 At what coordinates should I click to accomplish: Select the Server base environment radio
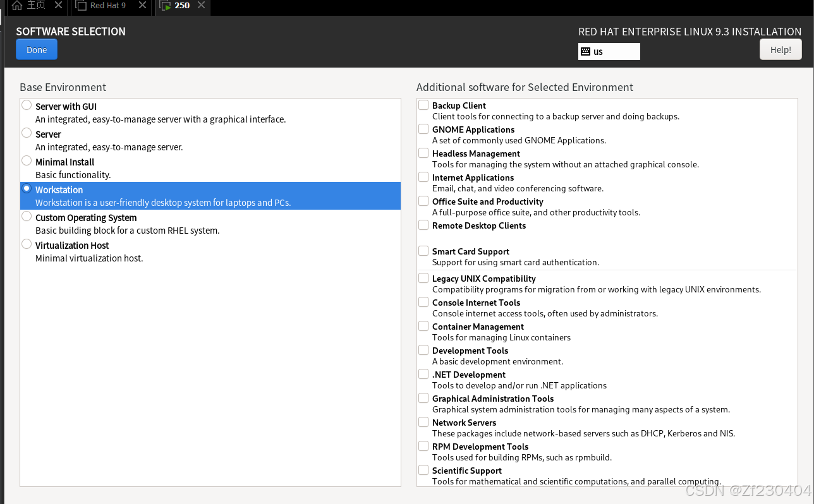[x=27, y=133]
